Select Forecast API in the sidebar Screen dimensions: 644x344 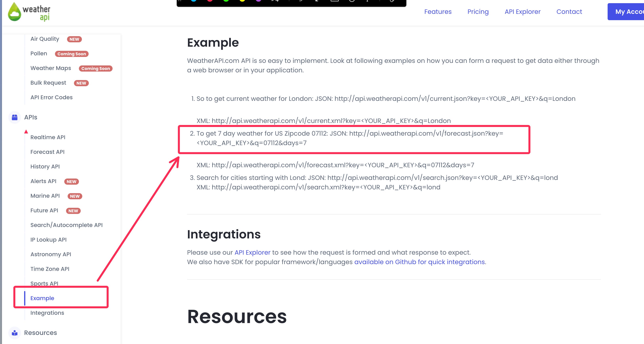pyautogui.click(x=47, y=152)
